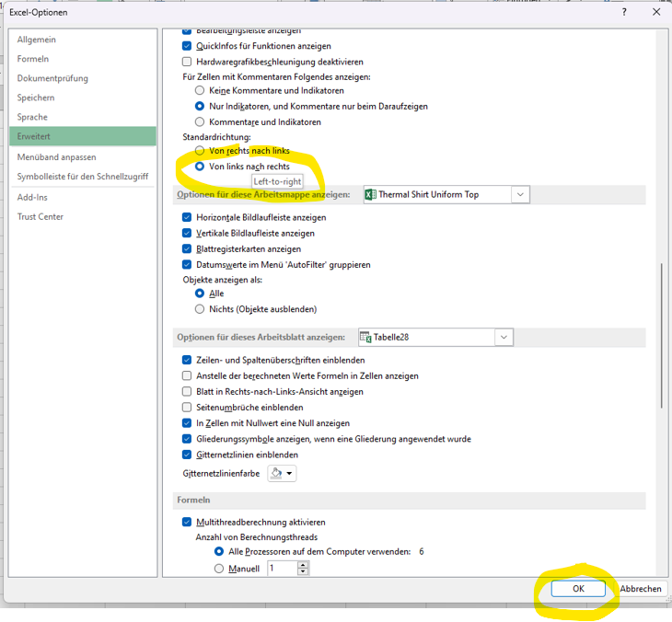Toggle Zeilen- und Spaltenüberschriften einblenden

click(x=187, y=360)
